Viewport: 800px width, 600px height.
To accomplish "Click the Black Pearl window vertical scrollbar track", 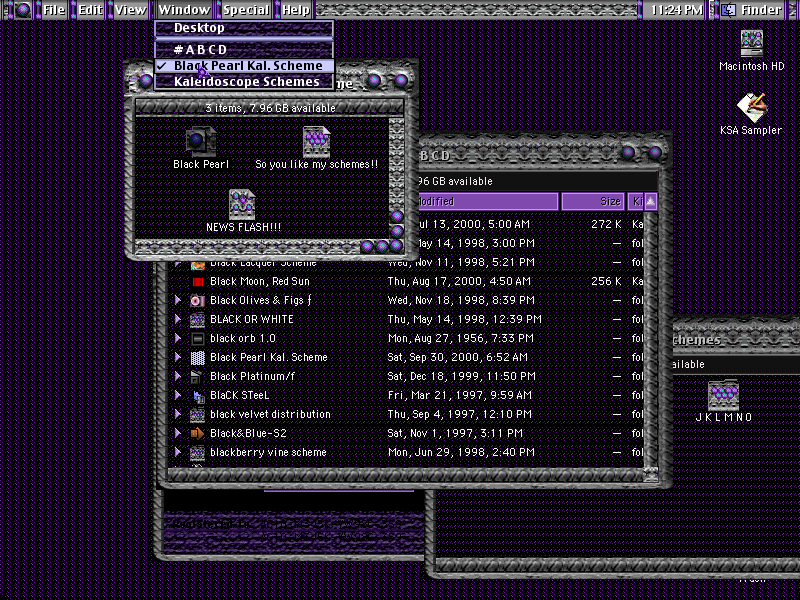I will point(396,163).
